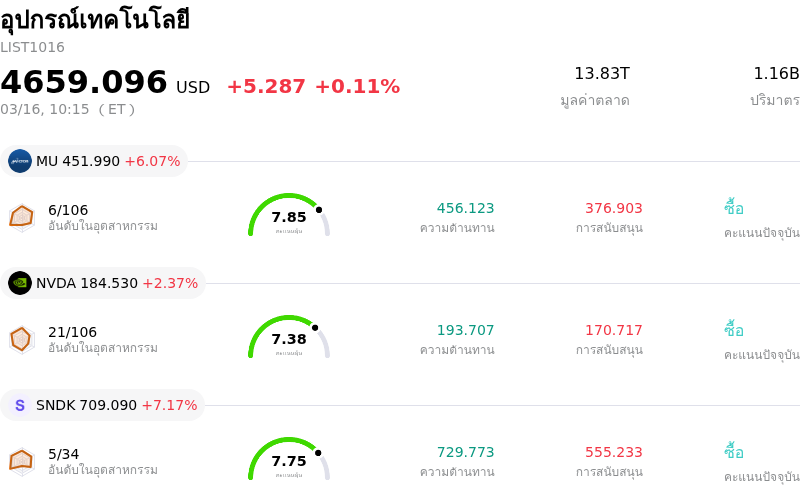The height and width of the screenshot is (499, 800).
Task: Click MU resistance value 456.123
Action: [465, 208]
